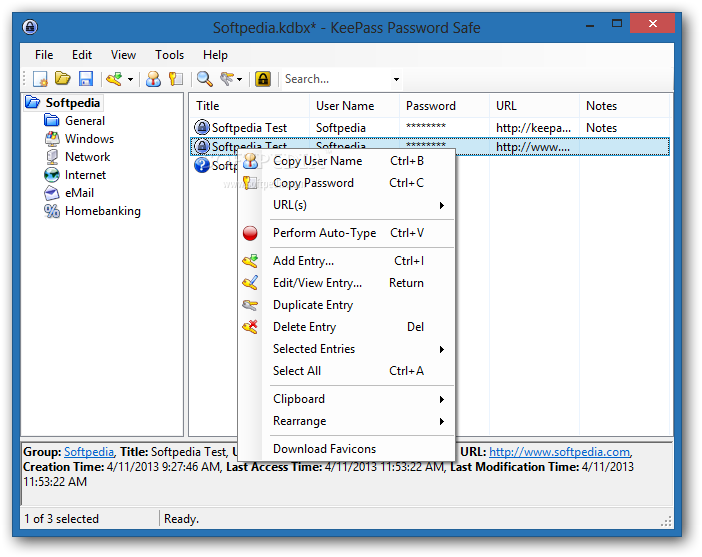Sort entries by Title column header

(249, 106)
